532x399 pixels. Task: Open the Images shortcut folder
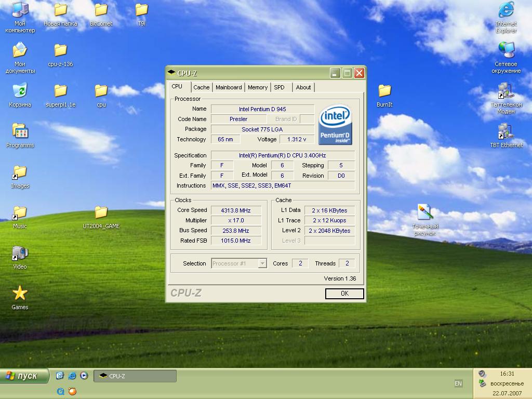click(x=20, y=177)
